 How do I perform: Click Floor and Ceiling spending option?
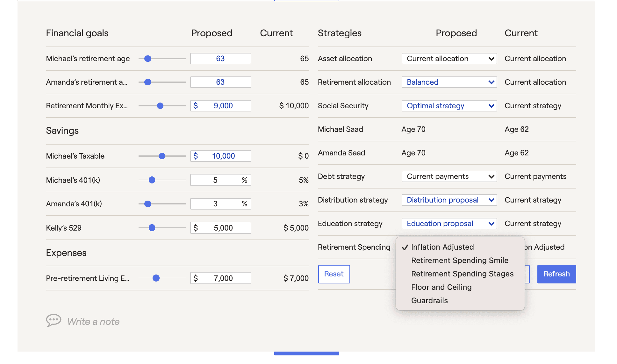(x=441, y=286)
